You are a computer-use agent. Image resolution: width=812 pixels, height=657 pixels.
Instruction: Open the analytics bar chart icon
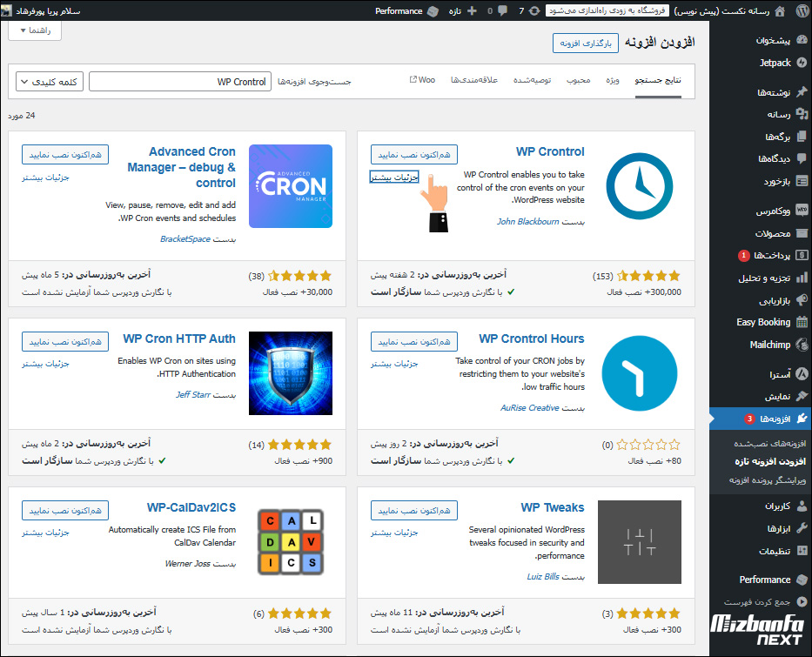(802, 278)
